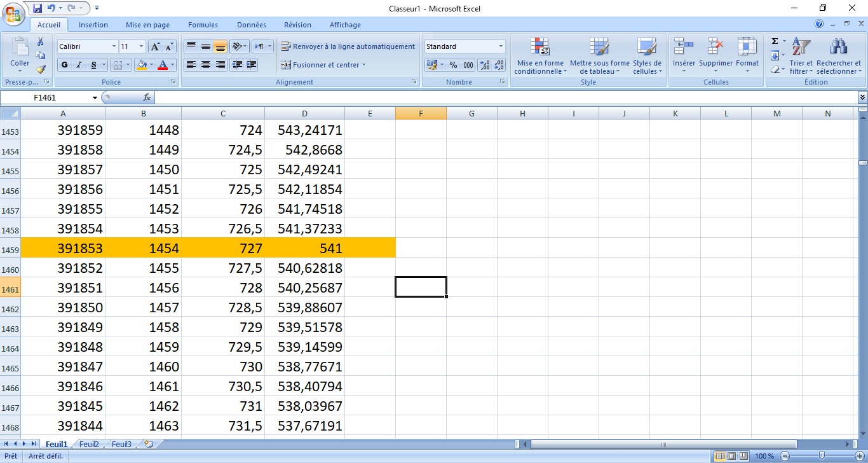Click cell D1459 containing 541
868x463 pixels.
pos(305,249)
